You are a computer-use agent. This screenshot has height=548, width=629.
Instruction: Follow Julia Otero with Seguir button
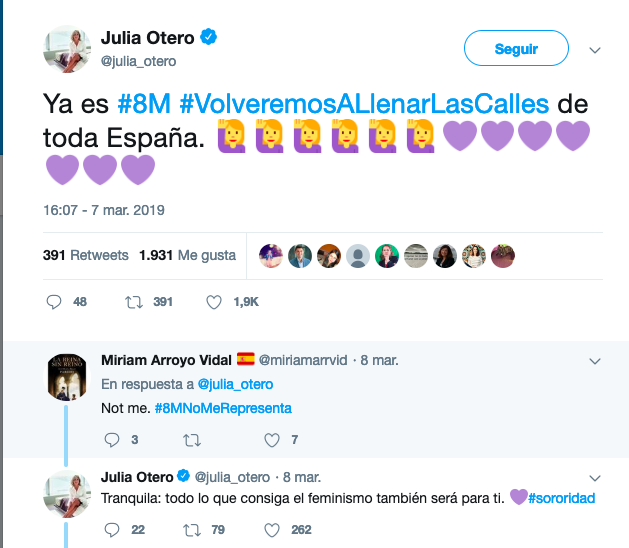[516, 48]
